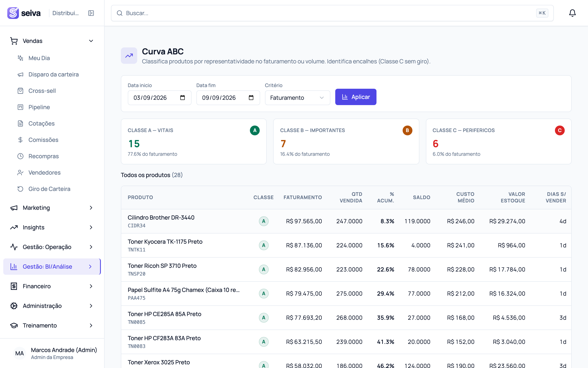Click code PAA475 in the table
This screenshot has width=588, height=368.
[137, 298]
